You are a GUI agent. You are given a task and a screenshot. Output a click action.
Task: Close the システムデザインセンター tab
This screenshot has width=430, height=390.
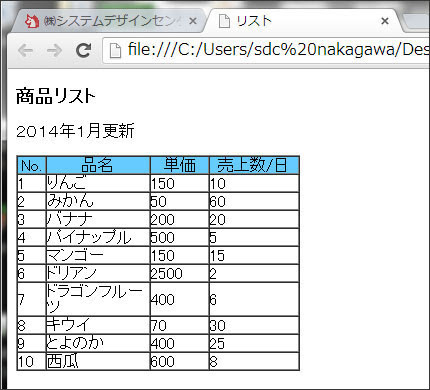click(x=193, y=21)
